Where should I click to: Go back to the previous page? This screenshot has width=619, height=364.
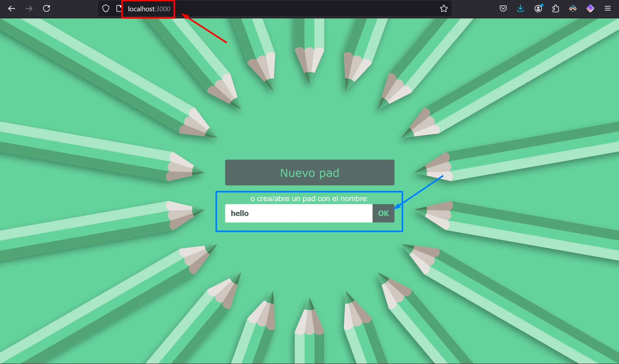pyautogui.click(x=12, y=9)
